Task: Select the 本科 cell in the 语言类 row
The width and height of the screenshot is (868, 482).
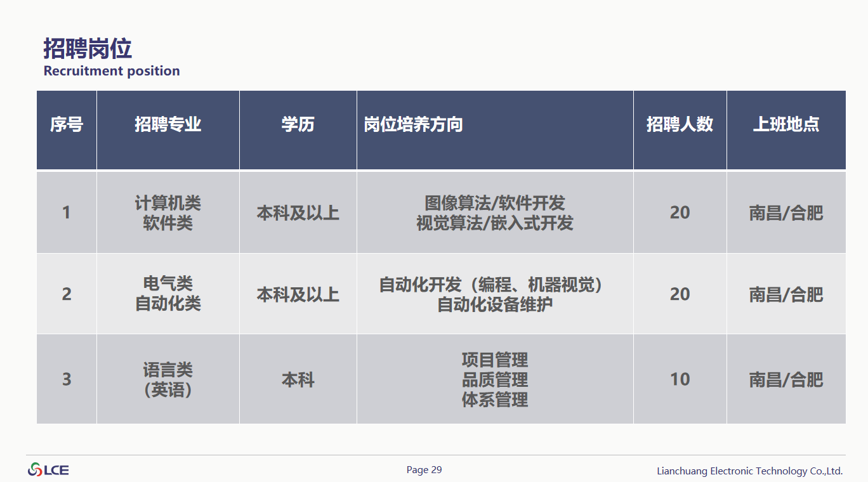Action: [298, 380]
